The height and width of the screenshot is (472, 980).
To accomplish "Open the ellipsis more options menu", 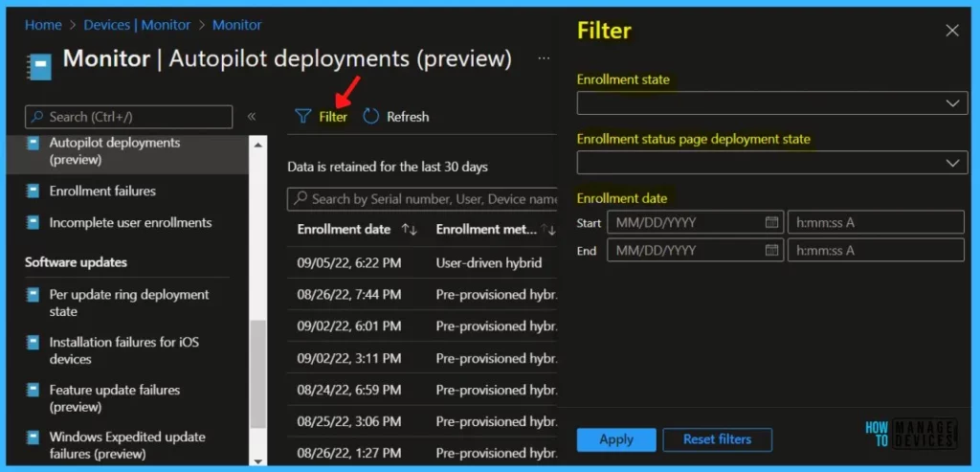I will coord(544,58).
